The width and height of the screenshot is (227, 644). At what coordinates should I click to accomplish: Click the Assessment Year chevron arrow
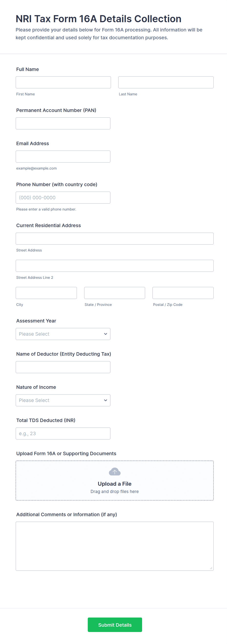[x=105, y=334]
